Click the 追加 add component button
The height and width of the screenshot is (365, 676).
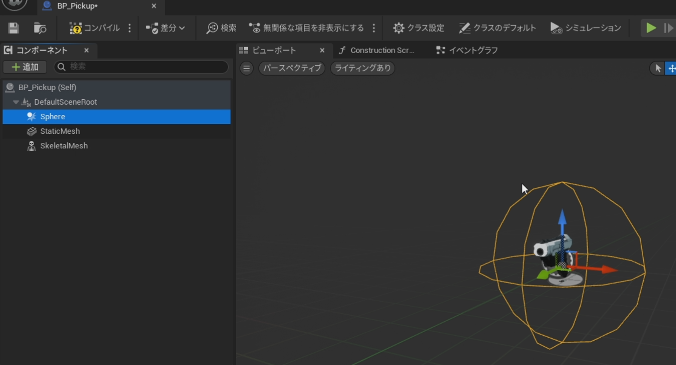[x=25, y=67]
